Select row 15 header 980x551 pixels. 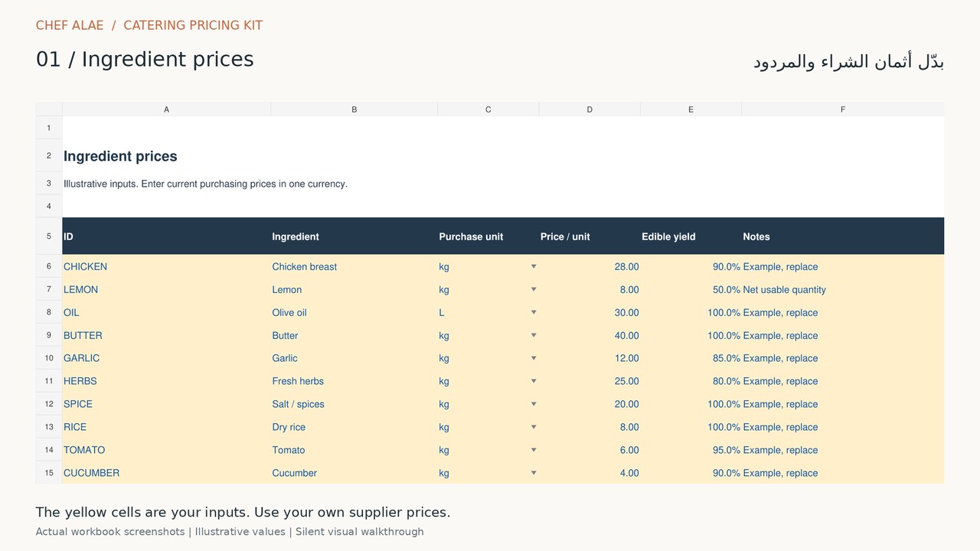[x=49, y=473]
